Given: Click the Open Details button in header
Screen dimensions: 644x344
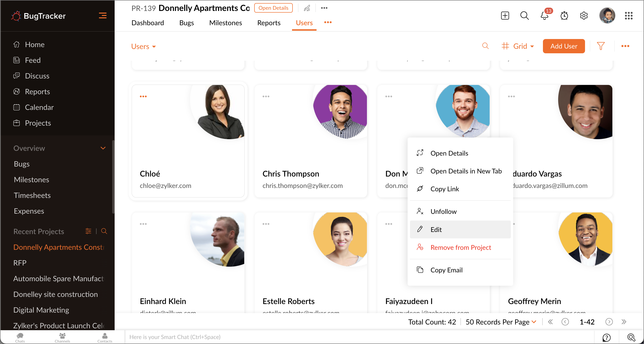Looking at the screenshot, I should click(273, 8).
